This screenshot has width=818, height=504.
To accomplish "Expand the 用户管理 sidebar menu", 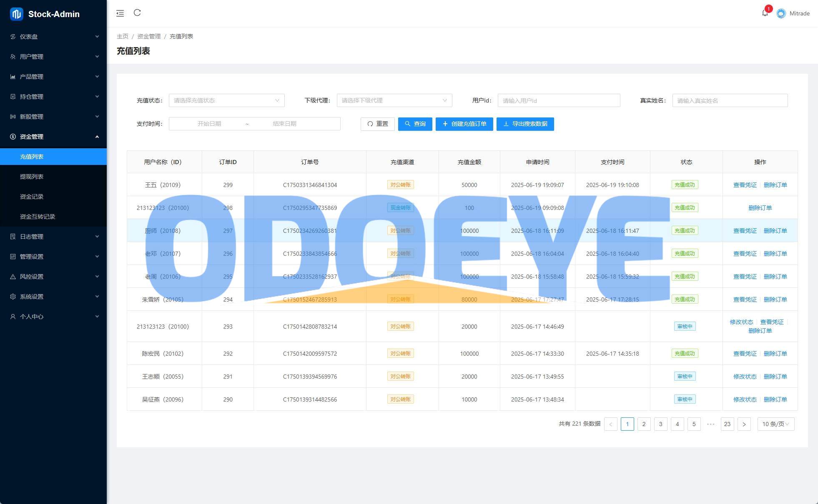I will [x=53, y=57].
